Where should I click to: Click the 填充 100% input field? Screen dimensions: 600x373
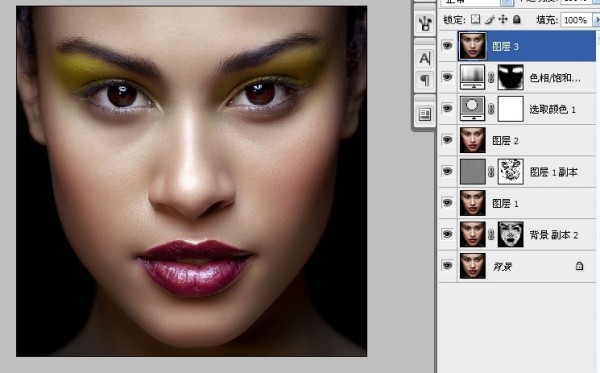pos(576,20)
